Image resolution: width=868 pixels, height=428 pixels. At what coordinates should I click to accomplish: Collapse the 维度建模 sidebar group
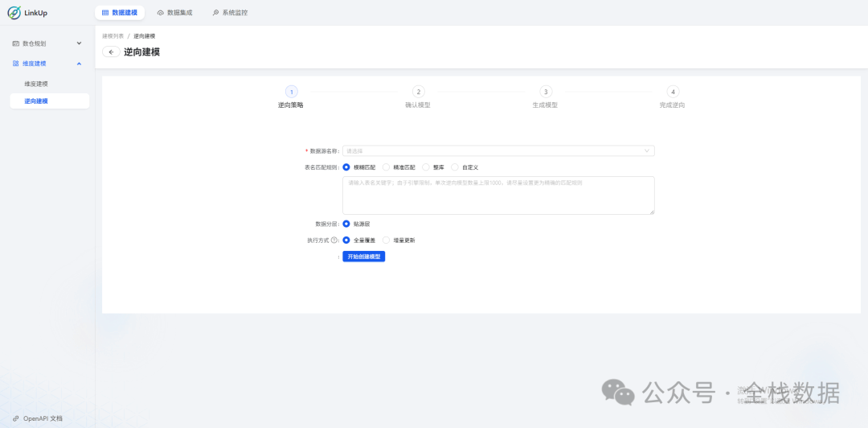79,64
